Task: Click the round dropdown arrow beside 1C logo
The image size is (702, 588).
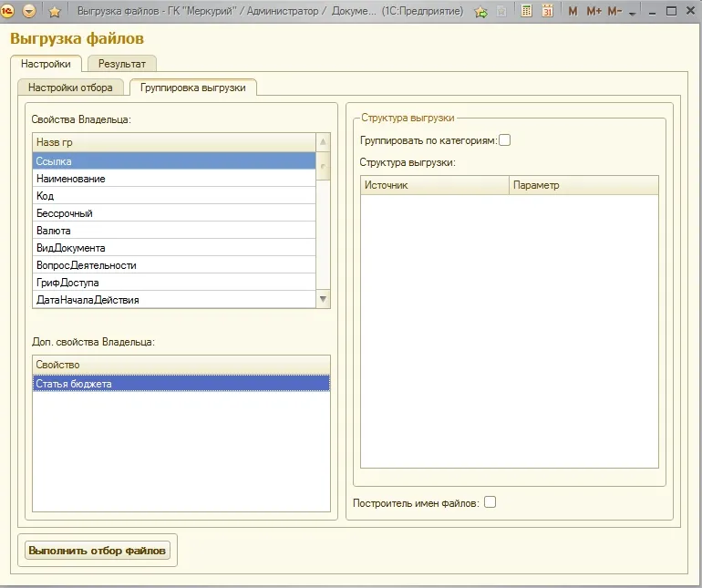Action: (x=29, y=11)
